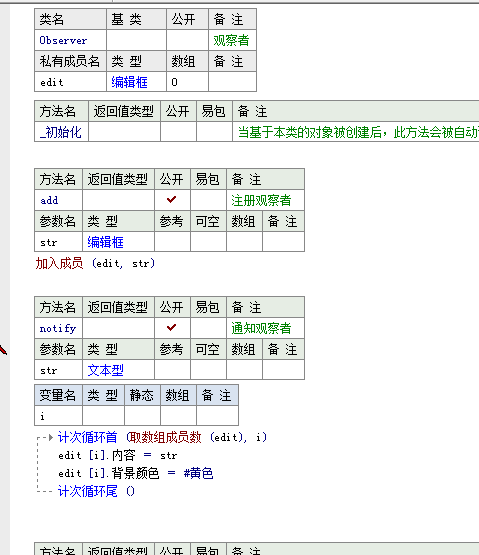
Task: Click the empty 返回值类型 cell of _初始化
Action: (x=124, y=132)
